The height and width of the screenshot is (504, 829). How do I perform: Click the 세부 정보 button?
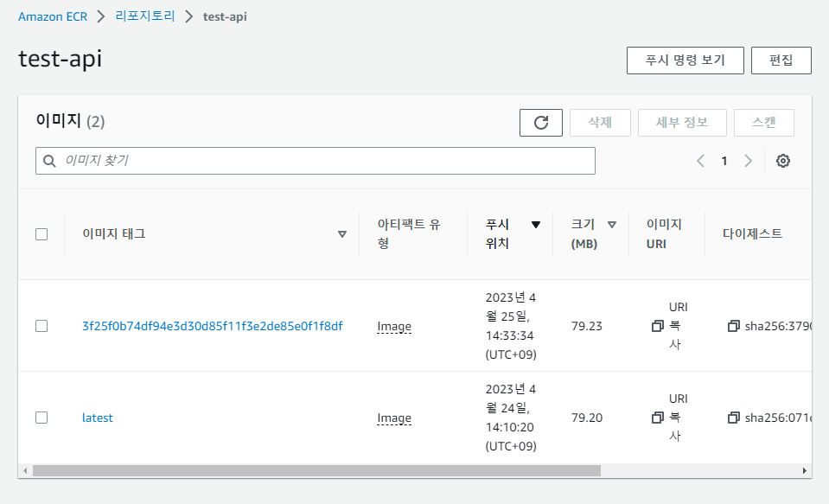point(682,123)
